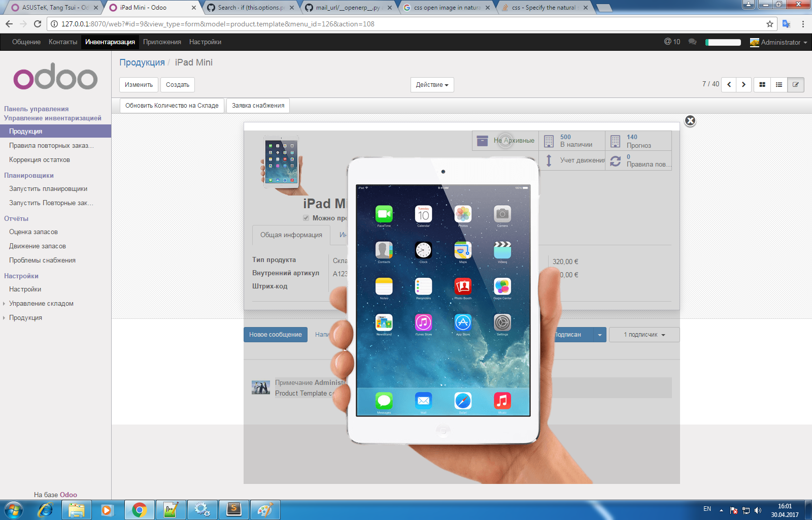Open 500 On Hand stock button
This screenshot has width=812, height=520.
[572, 141]
